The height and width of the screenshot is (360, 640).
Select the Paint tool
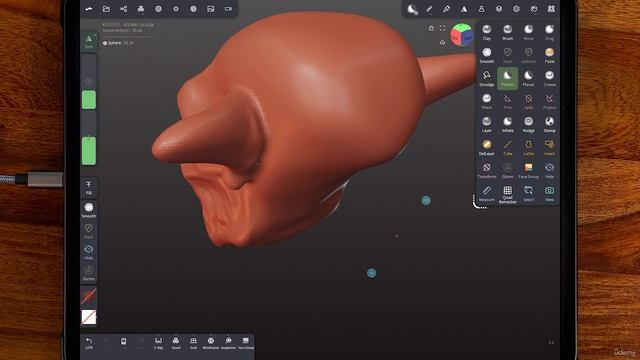(x=549, y=55)
